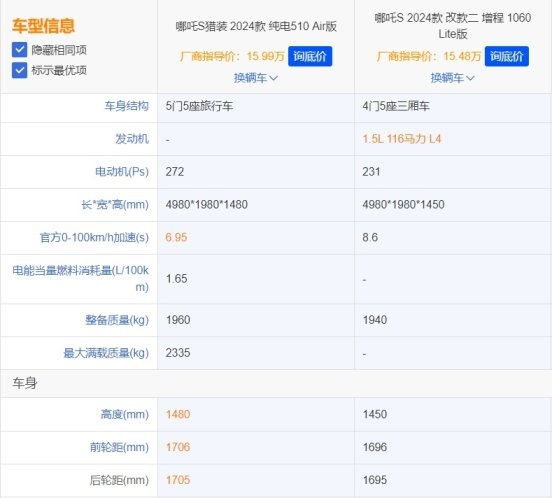552x498 pixels.
Task: Click 询底价 for the 纯电510 Air版
Action: tap(310, 56)
